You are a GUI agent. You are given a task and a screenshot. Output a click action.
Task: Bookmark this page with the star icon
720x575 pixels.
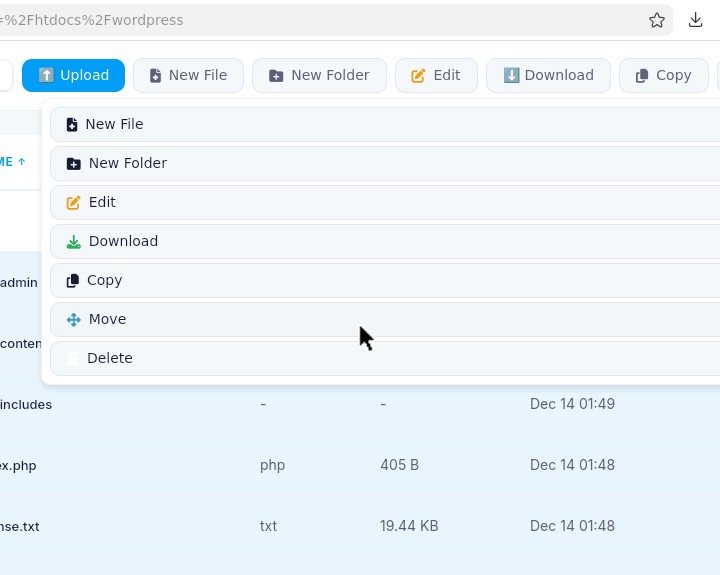pos(657,20)
